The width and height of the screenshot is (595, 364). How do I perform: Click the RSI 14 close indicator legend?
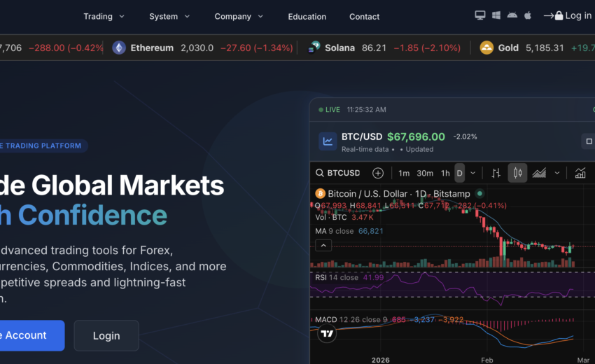click(349, 277)
